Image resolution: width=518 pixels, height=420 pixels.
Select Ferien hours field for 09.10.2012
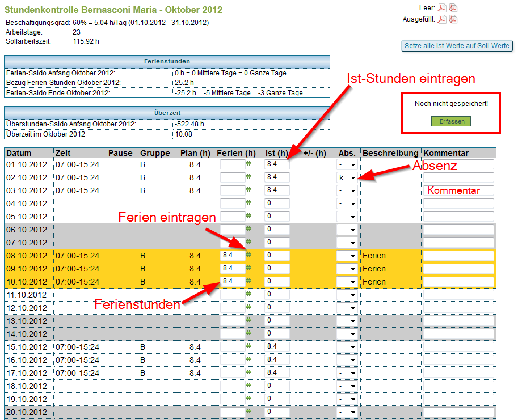[233, 268]
